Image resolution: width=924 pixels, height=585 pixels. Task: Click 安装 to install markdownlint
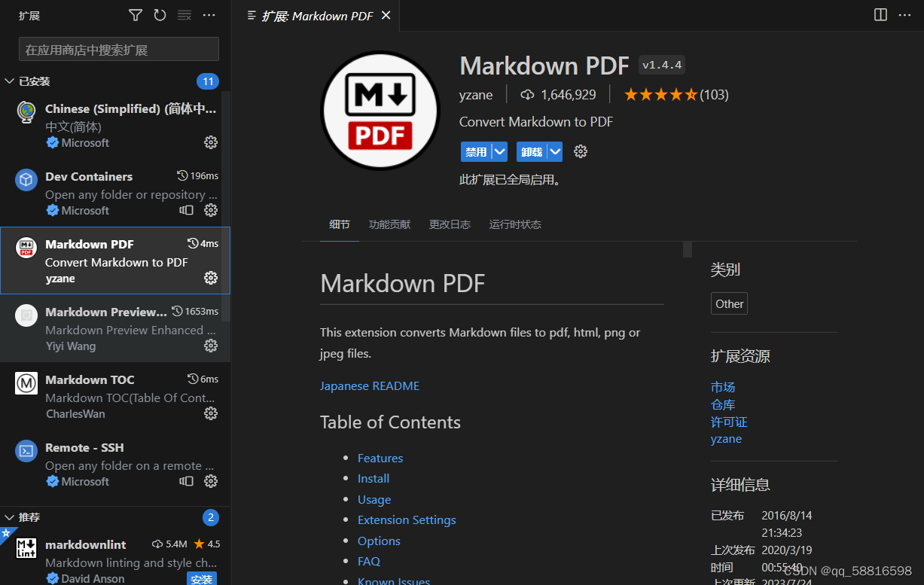(x=202, y=578)
